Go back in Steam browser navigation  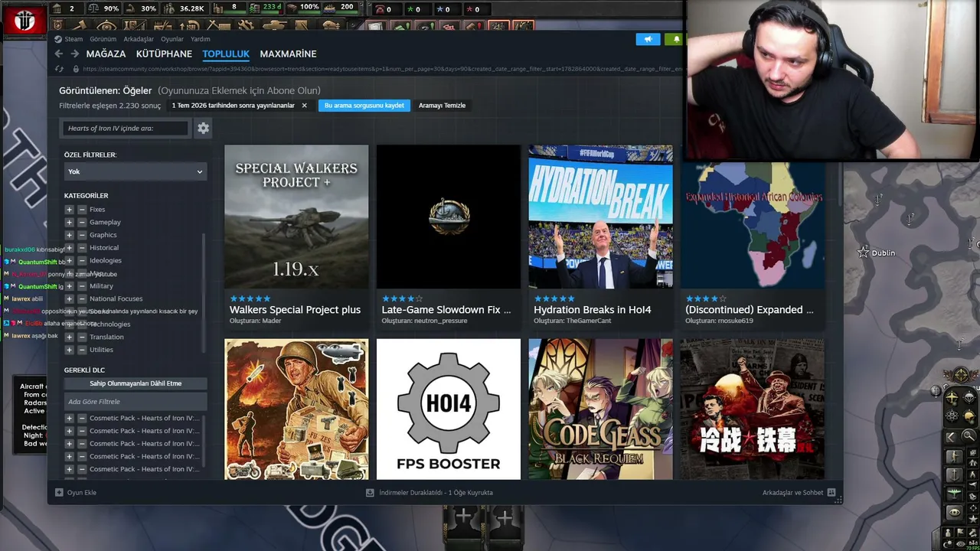tap(58, 54)
